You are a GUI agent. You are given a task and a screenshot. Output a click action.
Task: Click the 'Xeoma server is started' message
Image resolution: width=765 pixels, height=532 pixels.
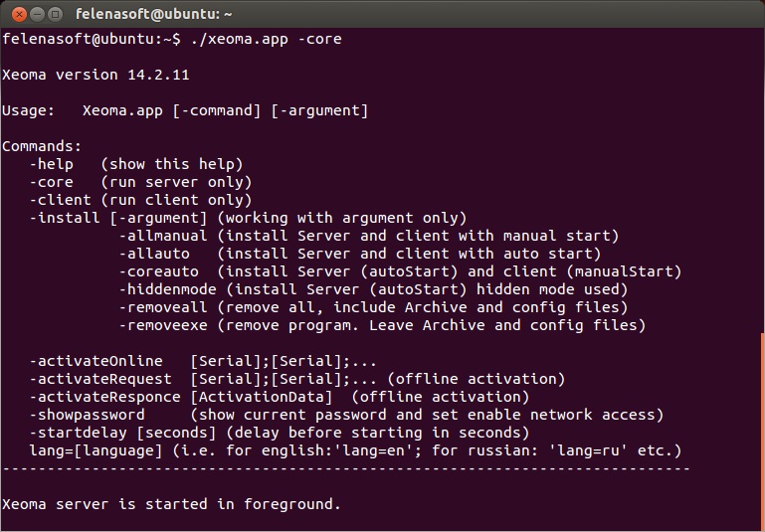point(171,504)
